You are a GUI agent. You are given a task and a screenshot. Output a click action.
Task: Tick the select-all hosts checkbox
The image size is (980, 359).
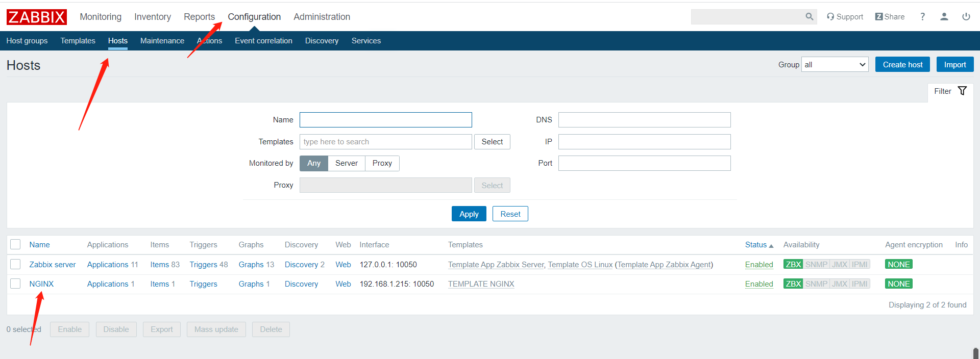[15, 245]
